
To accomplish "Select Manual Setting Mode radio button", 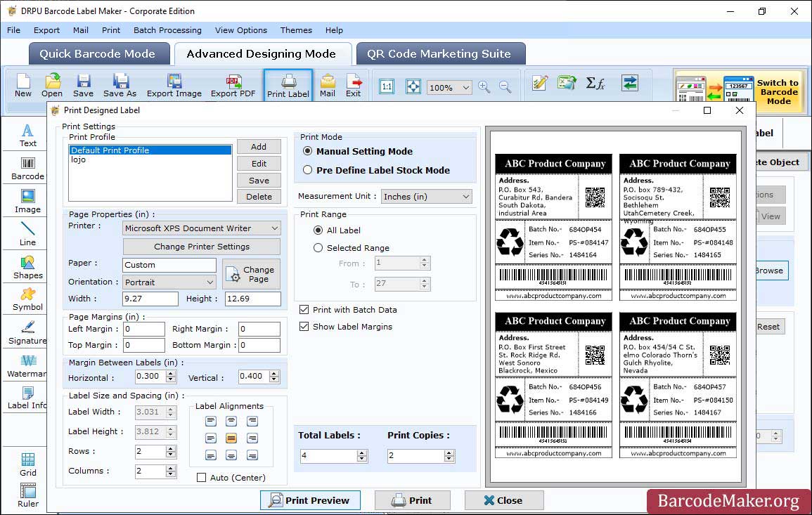I will pyautogui.click(x=308, y=151).
